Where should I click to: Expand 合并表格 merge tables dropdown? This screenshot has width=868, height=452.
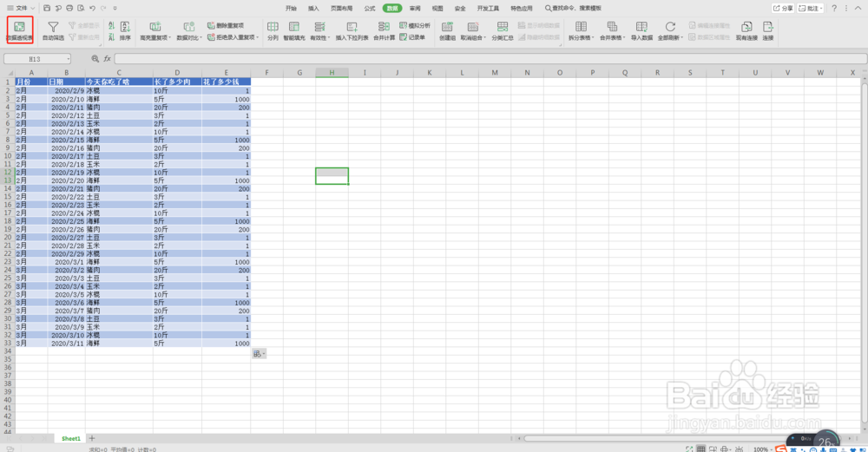click(624, 38)
